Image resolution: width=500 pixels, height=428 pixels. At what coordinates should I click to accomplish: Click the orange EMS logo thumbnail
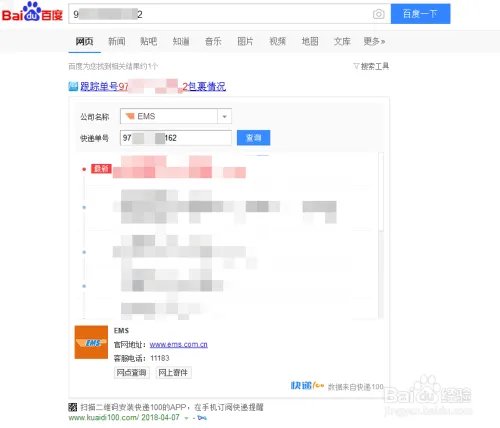click(91, 342)
